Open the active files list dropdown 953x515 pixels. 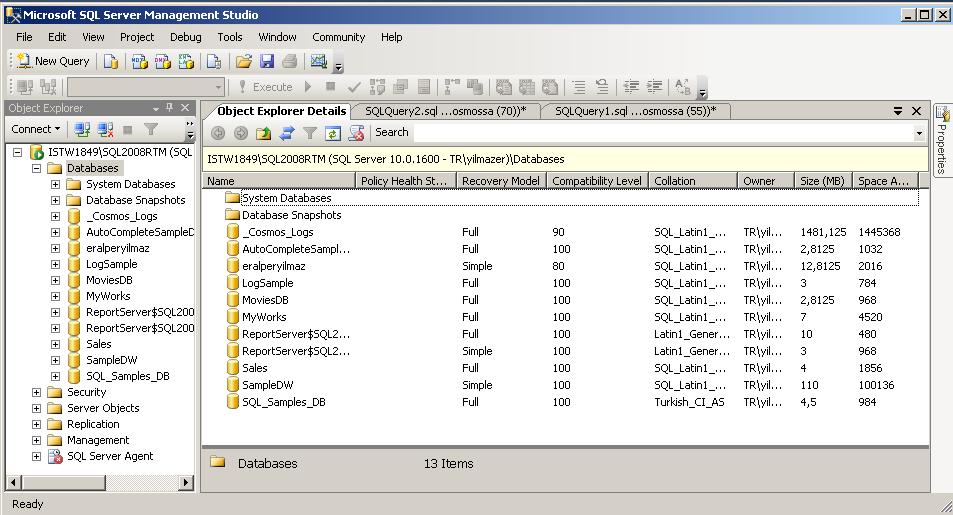tap(897, 111)
